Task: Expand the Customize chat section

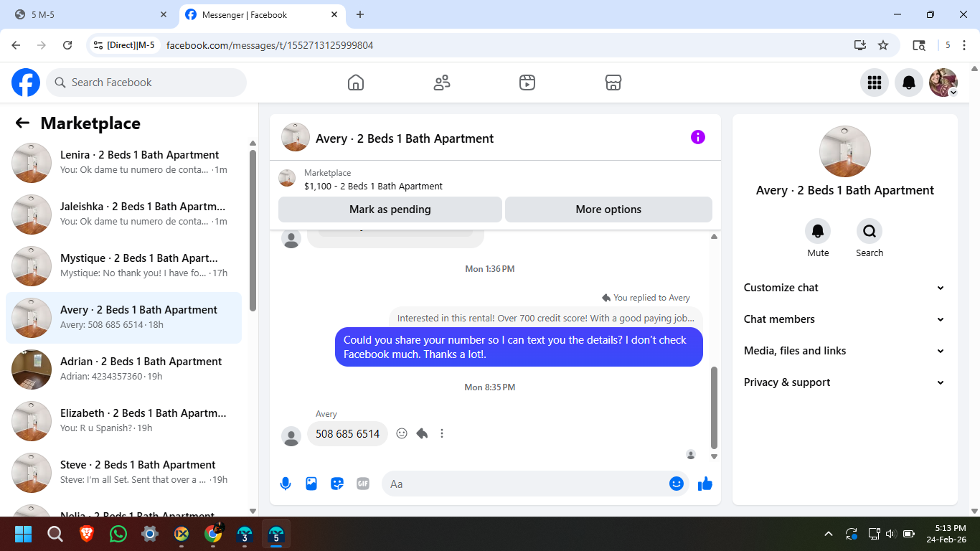Action: point(845,288)
